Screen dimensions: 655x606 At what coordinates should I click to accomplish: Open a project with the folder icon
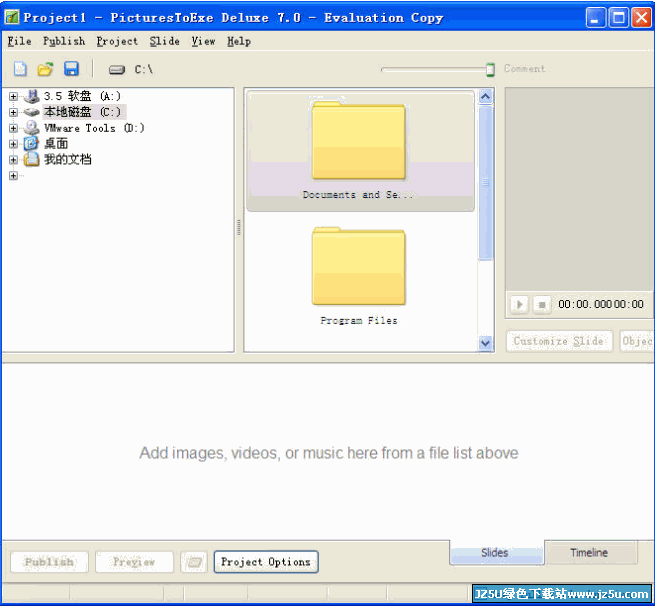pos(46,69)
